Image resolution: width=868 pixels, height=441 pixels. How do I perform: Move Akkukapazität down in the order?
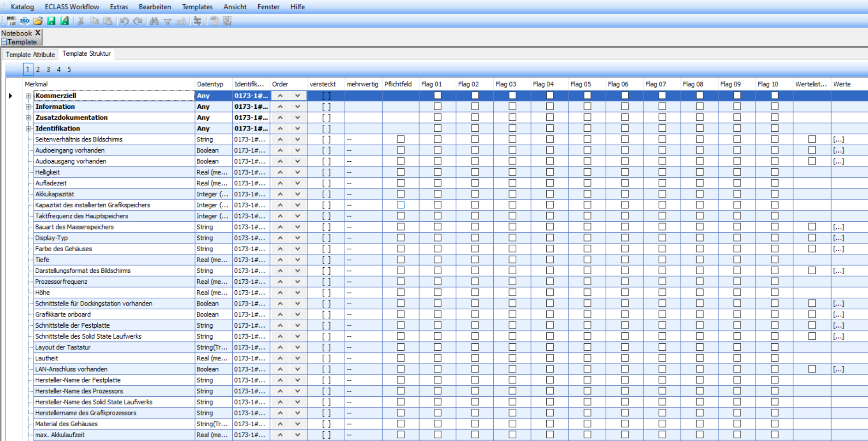298,194
